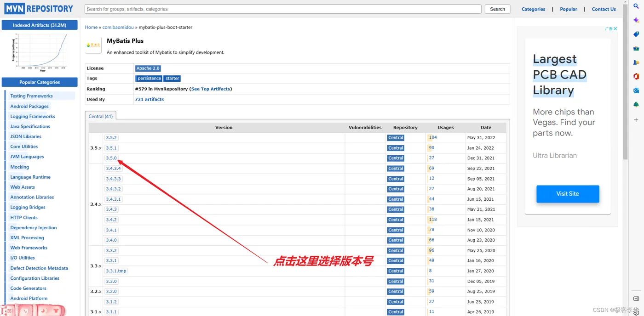This screenshot has width=644, height=316.
Task: Click inside the artifact search field
Action: point(283,9)
